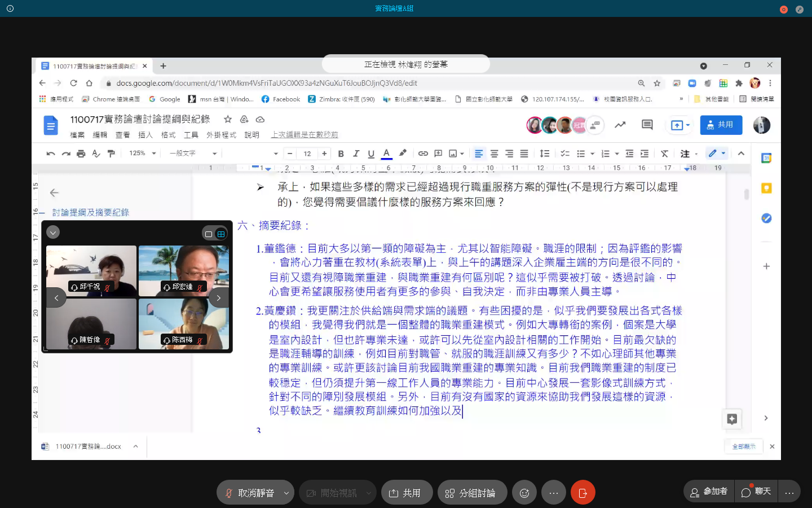Expand the 一般文字 paragraph style dropdown
The image size is (812, 508).
(193, 154)
